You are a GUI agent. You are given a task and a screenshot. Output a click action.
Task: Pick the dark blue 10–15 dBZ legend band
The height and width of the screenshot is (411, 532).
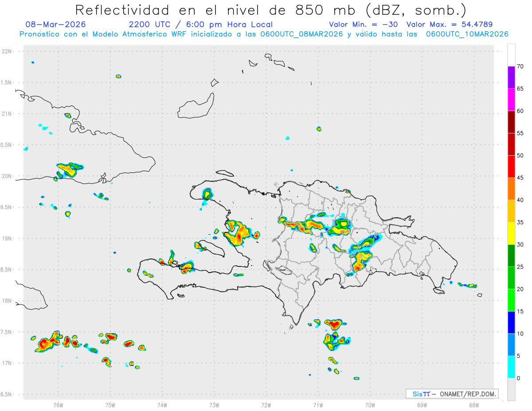(x=511, y=323)
